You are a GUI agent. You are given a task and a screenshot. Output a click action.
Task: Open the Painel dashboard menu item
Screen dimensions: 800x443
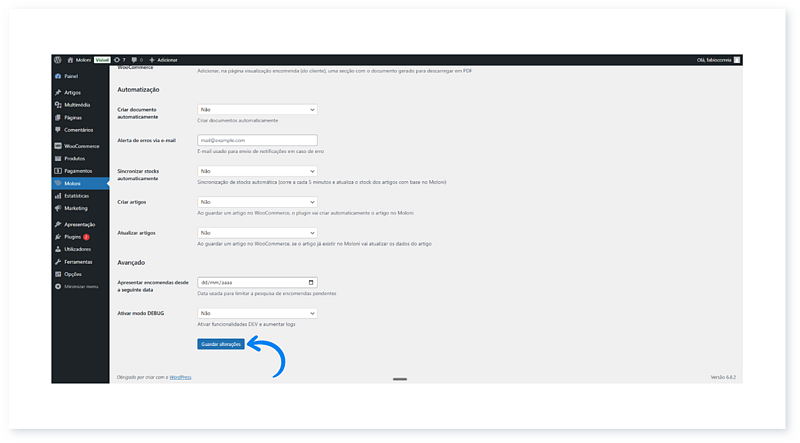pos(70,76)
